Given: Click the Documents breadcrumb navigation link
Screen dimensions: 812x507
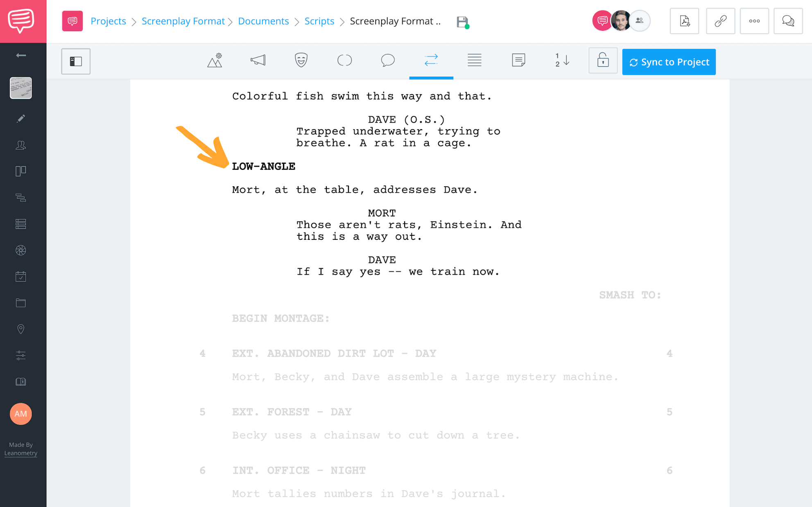Looking at the screenshot, I should [263, 20].
